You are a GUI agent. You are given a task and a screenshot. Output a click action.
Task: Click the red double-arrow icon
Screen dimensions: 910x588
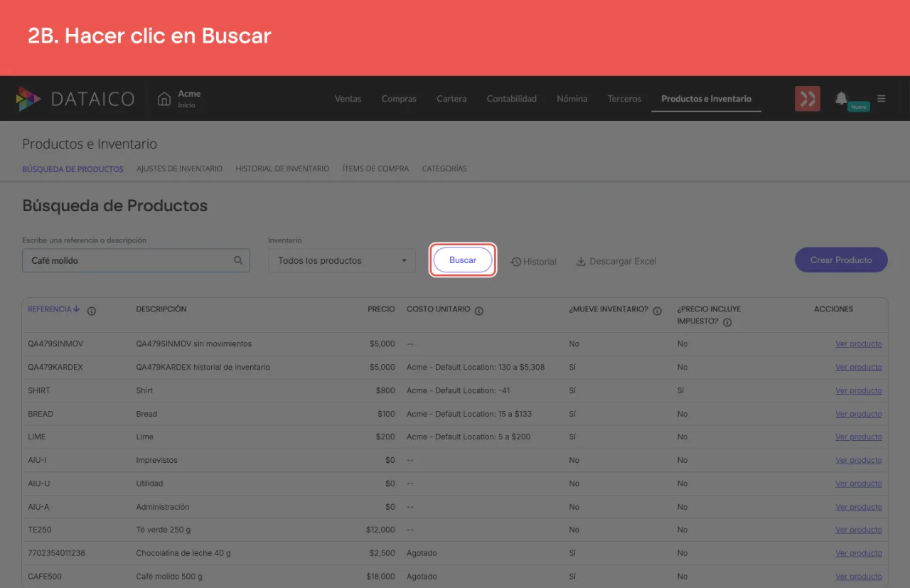click(808, 99)
